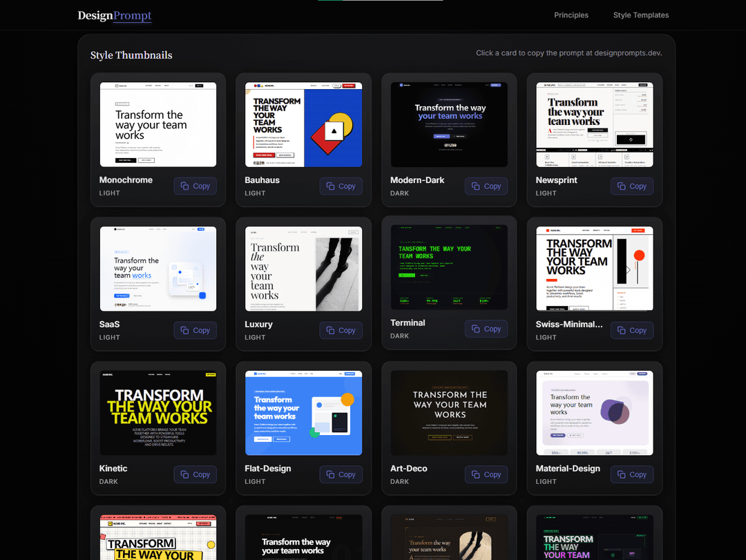Choose the Material-Design thumbnail preview

595,413
